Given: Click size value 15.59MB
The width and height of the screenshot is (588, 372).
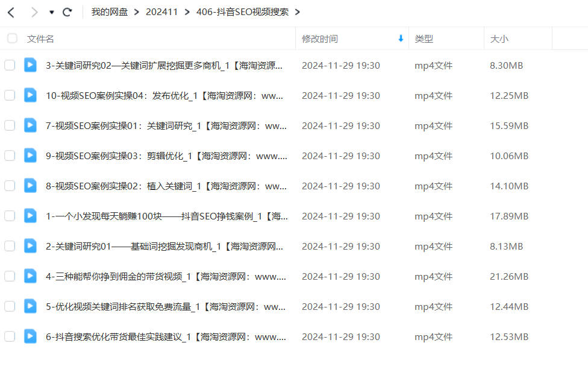Looking at the screenshot, I should (x=509, y=126).
